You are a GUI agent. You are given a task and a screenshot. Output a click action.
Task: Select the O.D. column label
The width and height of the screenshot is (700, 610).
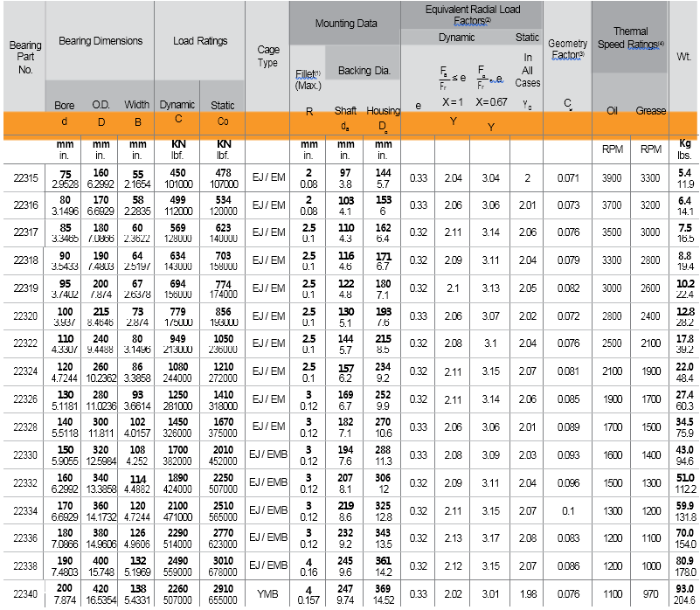pyautogui.click(x=100, y=105)
